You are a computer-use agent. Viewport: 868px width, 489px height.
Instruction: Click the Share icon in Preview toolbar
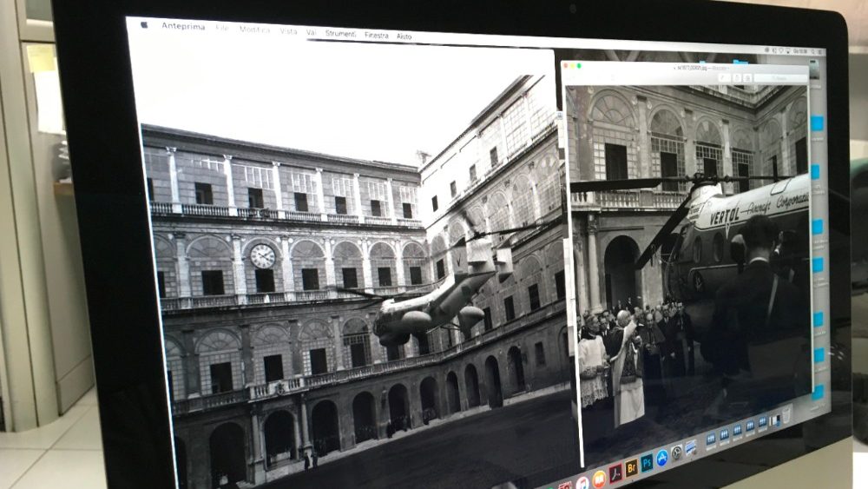tap(736, 77)
